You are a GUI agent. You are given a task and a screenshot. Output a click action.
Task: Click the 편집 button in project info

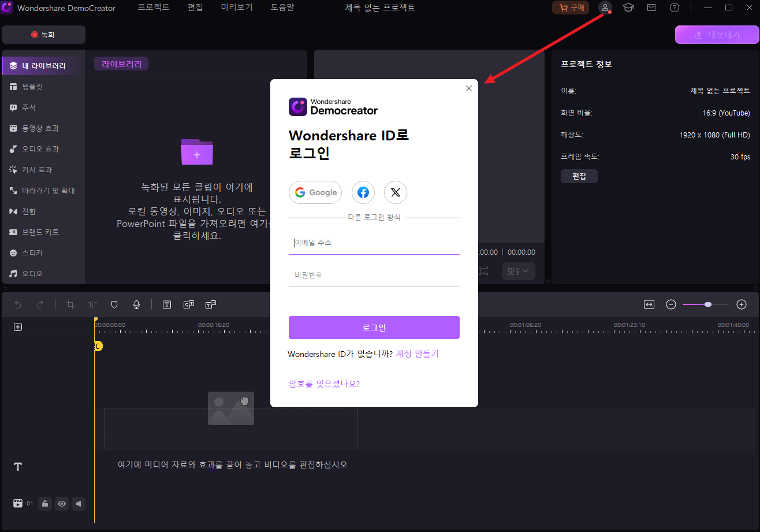click(x=579, y=176)
